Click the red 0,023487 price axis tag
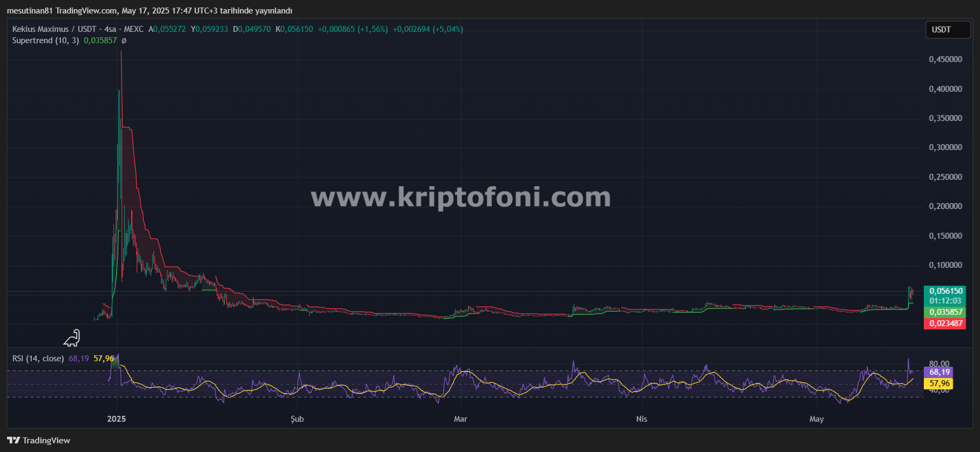Image resolution: width=980 pixels, height=452 pixels. (x=945, y=323)
